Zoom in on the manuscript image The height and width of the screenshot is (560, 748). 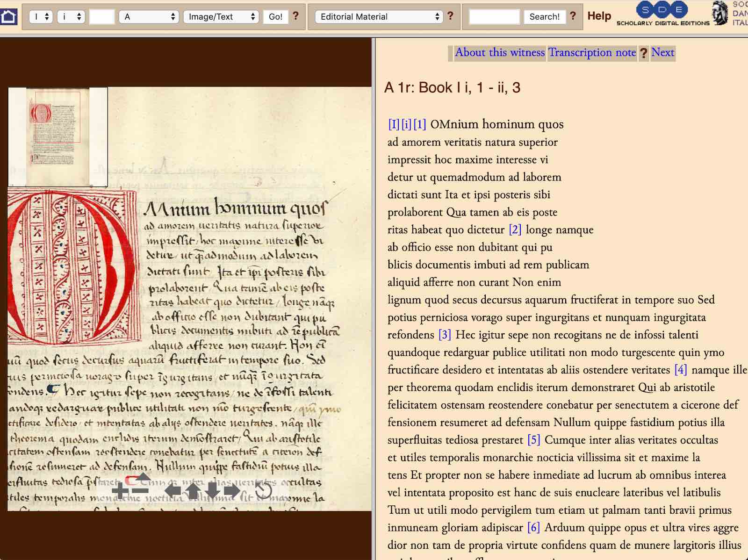click(120, 491)
